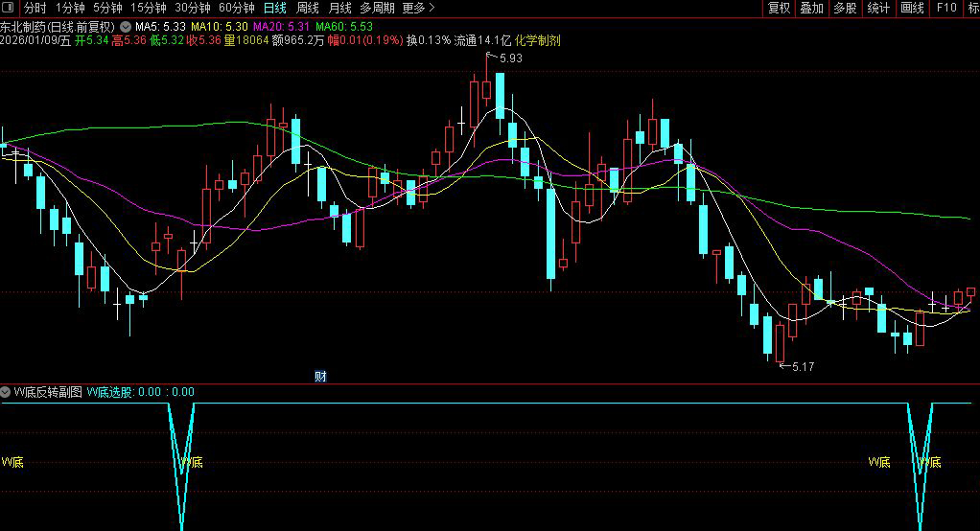Screen dimensions: 980x531
Task: Click the layout icon at top-left corner
Action: coord(9,8)
